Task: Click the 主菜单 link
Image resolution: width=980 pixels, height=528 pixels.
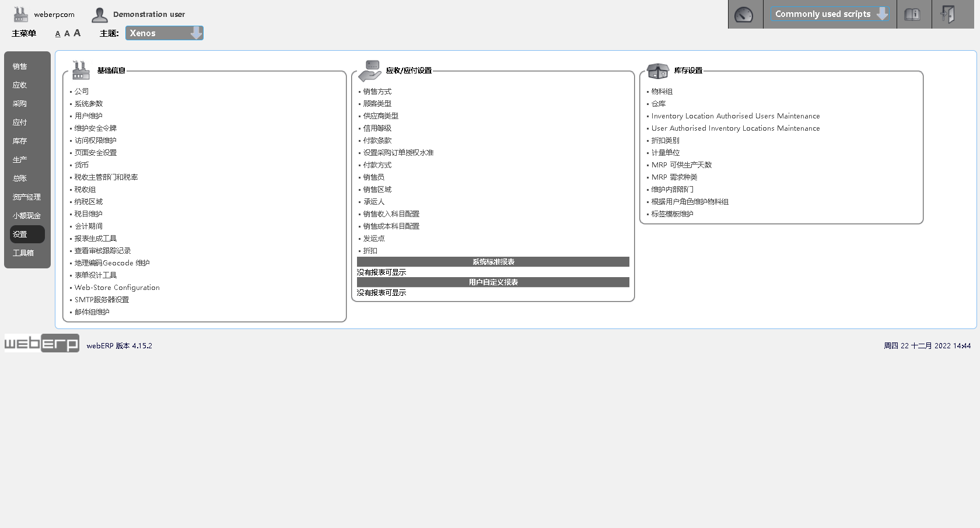Action: coord(23,33)
